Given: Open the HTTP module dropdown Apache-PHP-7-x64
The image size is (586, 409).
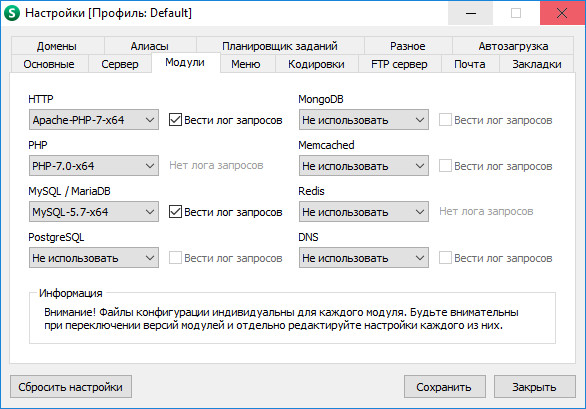Looking at the screenshot, I should (x=94, y=120).
